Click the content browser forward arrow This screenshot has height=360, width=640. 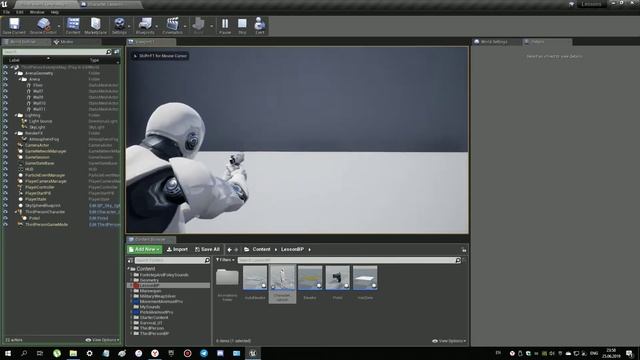click(x=236, y=249)
